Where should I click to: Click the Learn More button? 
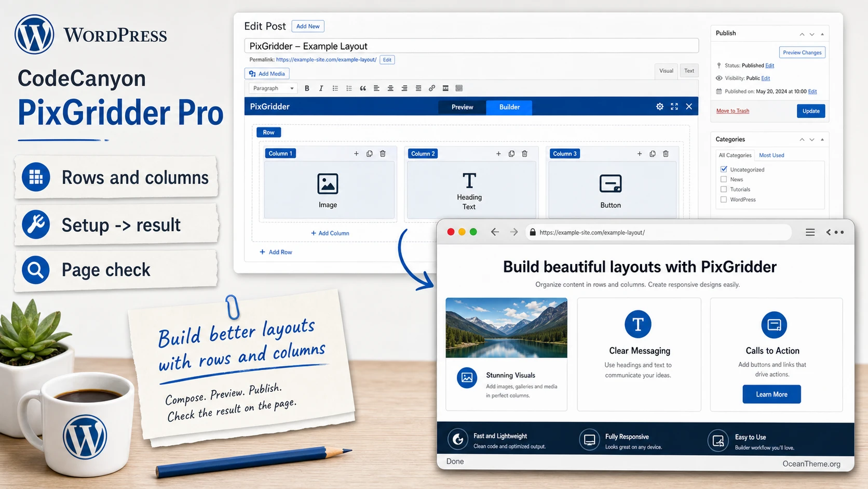pos(771,394)
